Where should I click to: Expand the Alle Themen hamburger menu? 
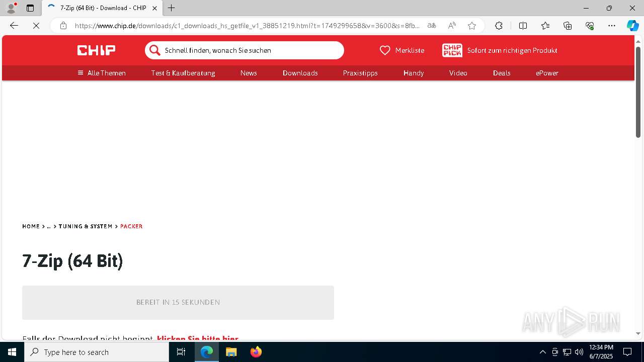[102, 73]
